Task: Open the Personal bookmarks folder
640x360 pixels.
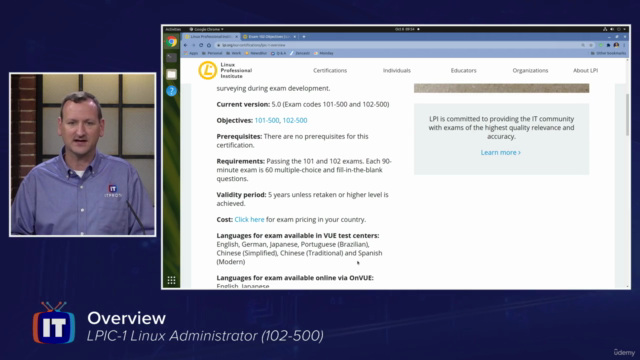Action: click(212, 53)
